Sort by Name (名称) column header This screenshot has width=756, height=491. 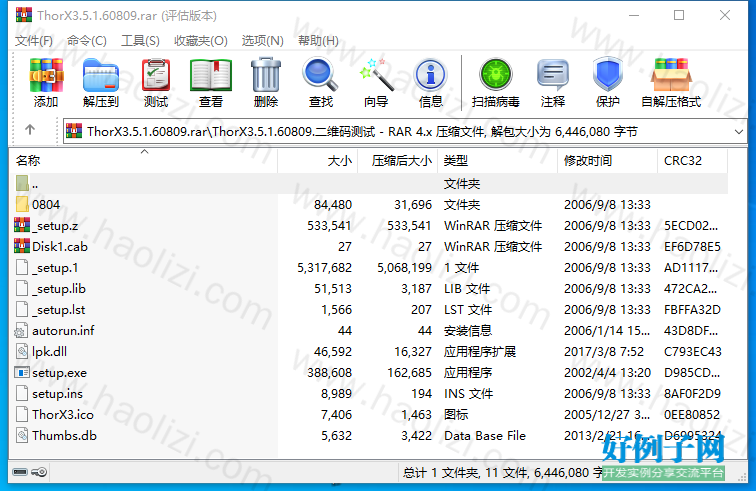point(143,161)
